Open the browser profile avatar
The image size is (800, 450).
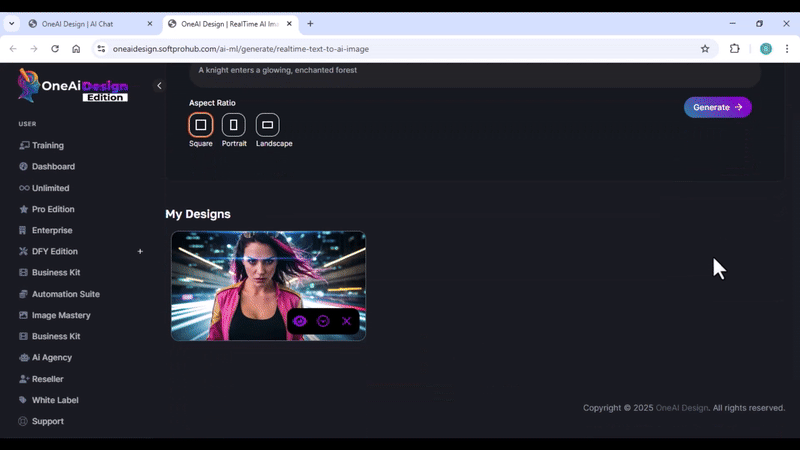click(766, 49)
